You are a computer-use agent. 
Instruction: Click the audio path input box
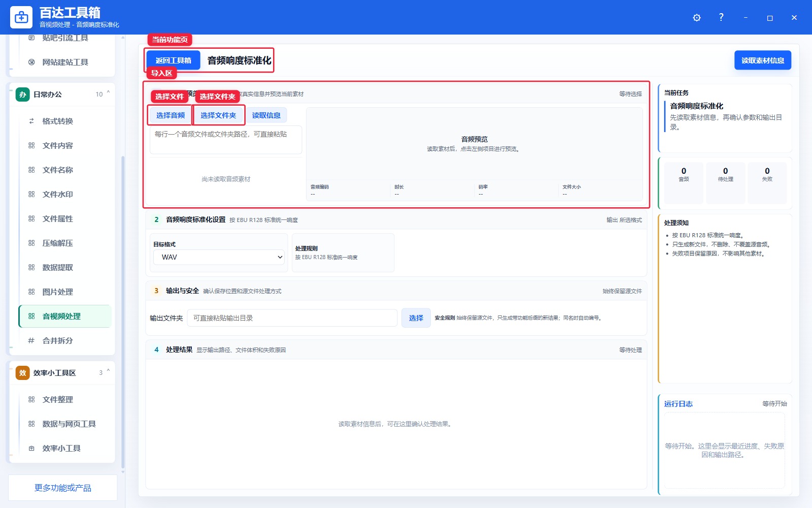[226, 139]
